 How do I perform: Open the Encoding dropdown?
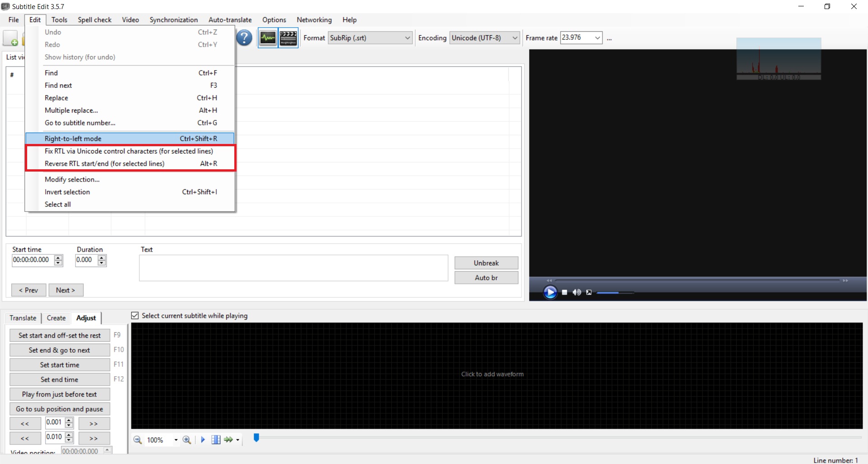point(515,38)
